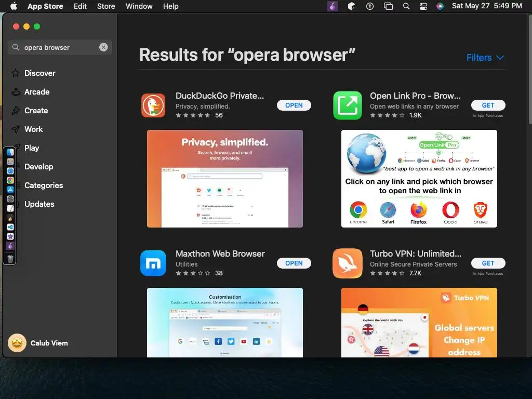This screenshot has width=532, height=399.
Task: Open the Edit menu
Action: tap(80, 6)
